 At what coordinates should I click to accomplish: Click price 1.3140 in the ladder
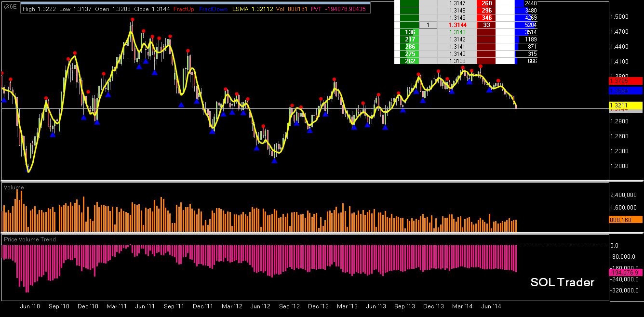click(x=456, y=53)
